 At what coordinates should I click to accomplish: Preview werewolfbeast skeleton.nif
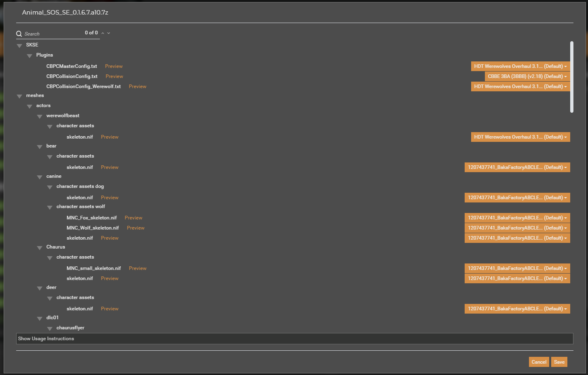coord(110,137)
